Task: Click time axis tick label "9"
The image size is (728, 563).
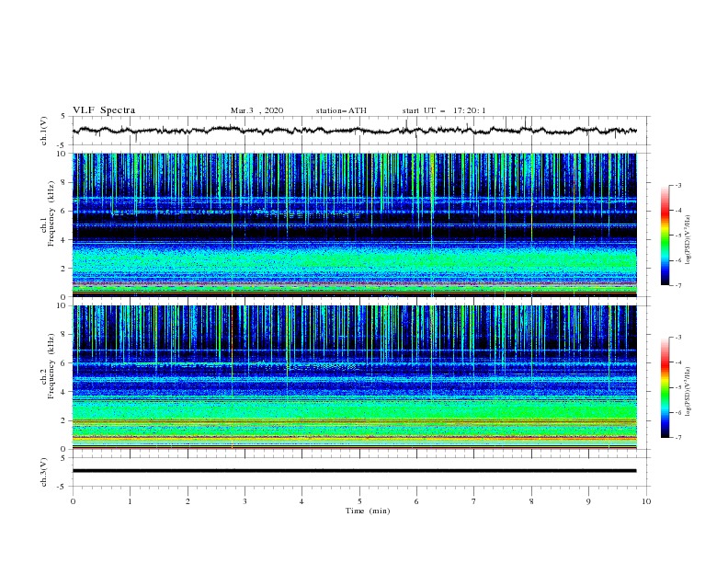Action: coord(588,501)
